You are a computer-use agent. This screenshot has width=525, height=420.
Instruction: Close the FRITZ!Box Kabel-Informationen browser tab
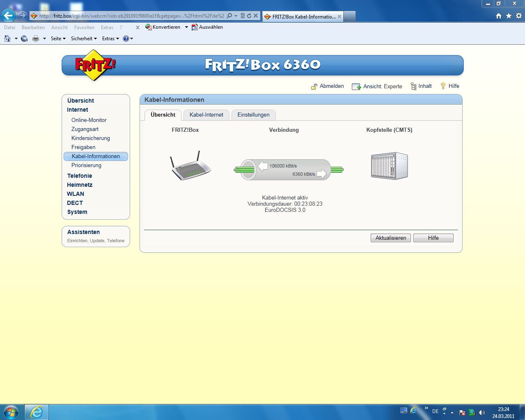tap(339, 16)
